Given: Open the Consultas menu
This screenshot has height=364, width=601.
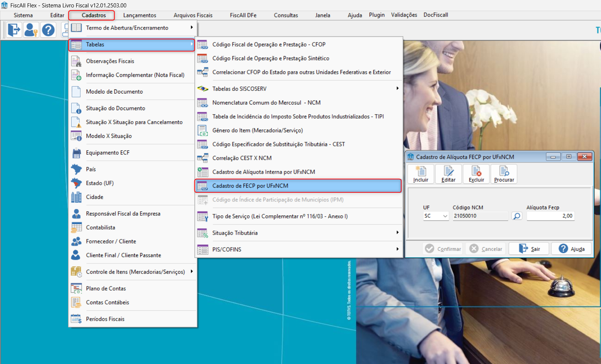Looking at the screenshot, I should [286, 15].
